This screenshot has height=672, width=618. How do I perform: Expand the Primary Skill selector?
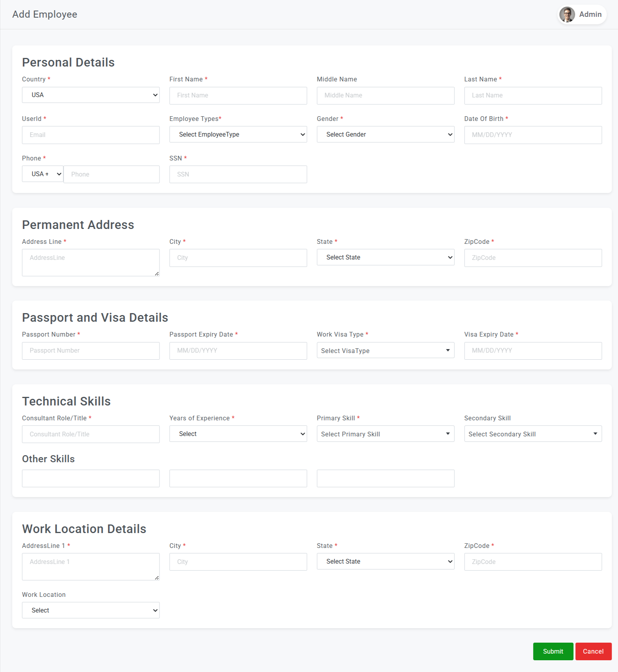tap(385, 434)
